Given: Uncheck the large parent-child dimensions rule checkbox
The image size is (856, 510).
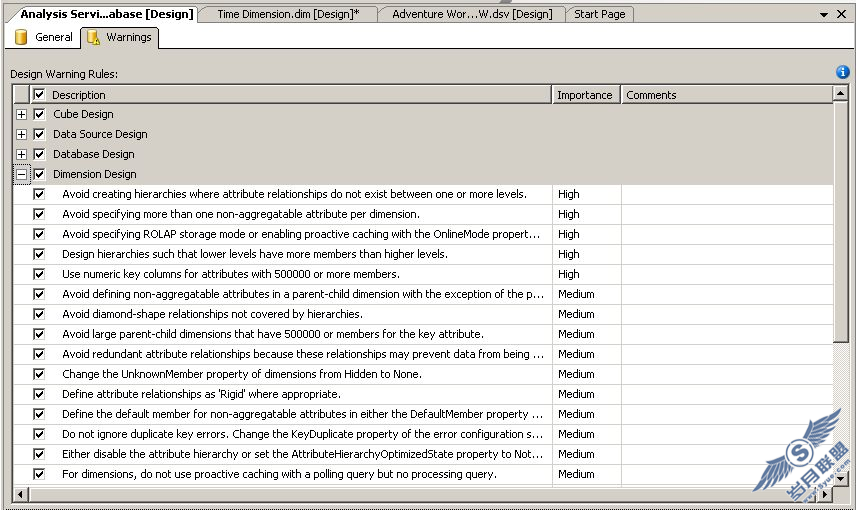Looking at the screenshot, I should [39, 334].
